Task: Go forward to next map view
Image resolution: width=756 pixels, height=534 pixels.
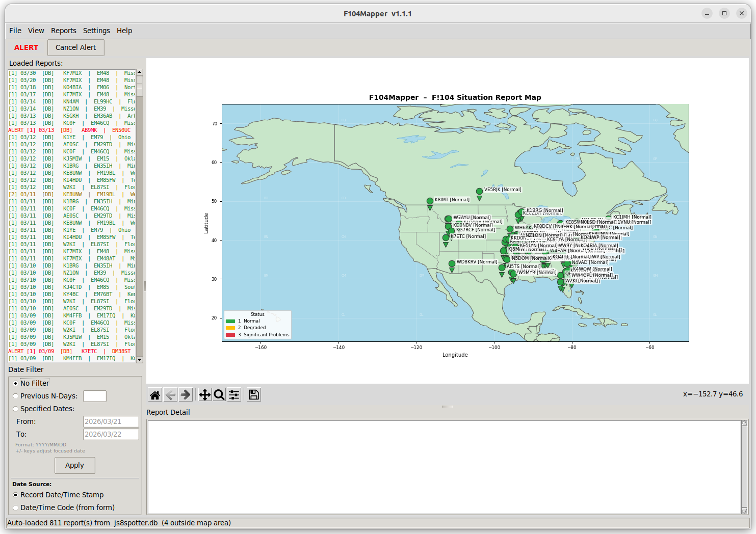Action: point(186,395)
